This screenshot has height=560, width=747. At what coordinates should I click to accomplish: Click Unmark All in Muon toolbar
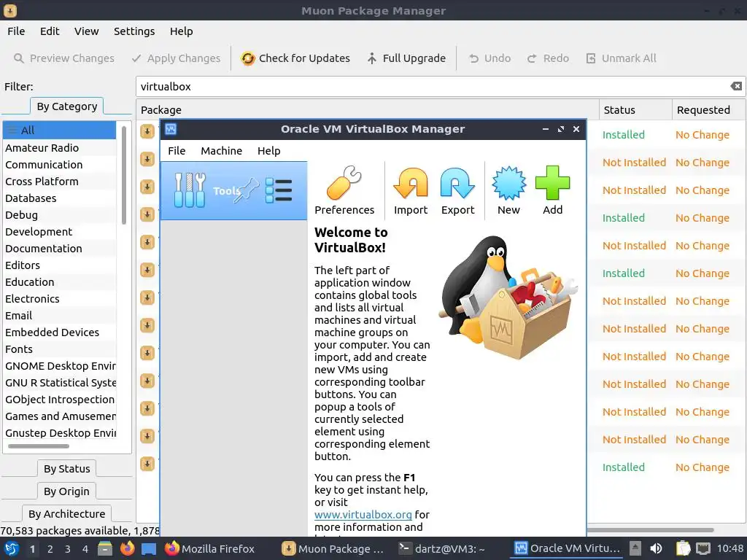[621, 58]
